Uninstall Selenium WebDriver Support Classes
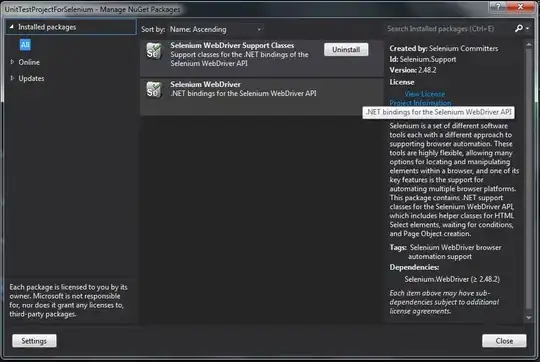540x362 pixels. coord(346,50)
